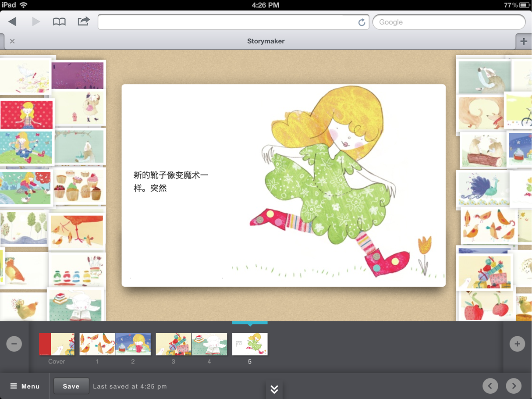This screenshot has width=532, height=399.
Task: Go to next page arrow circle
Action: click(x=514, y=386)
